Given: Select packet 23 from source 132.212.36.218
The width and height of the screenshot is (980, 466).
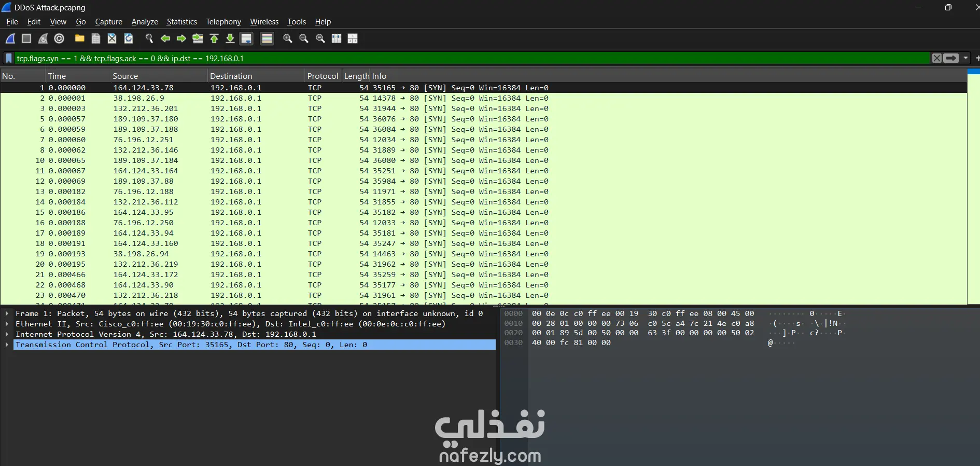Looking at the screenshot, I should point(483,295).
